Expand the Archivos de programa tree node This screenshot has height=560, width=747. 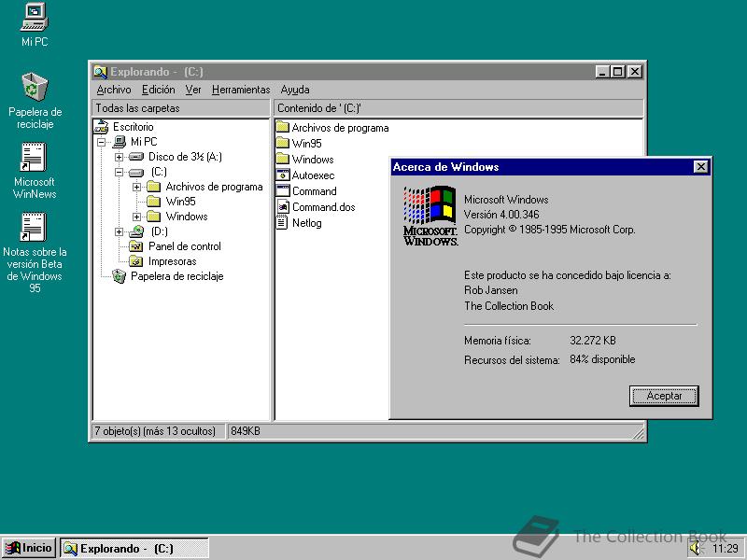(136, 188)
